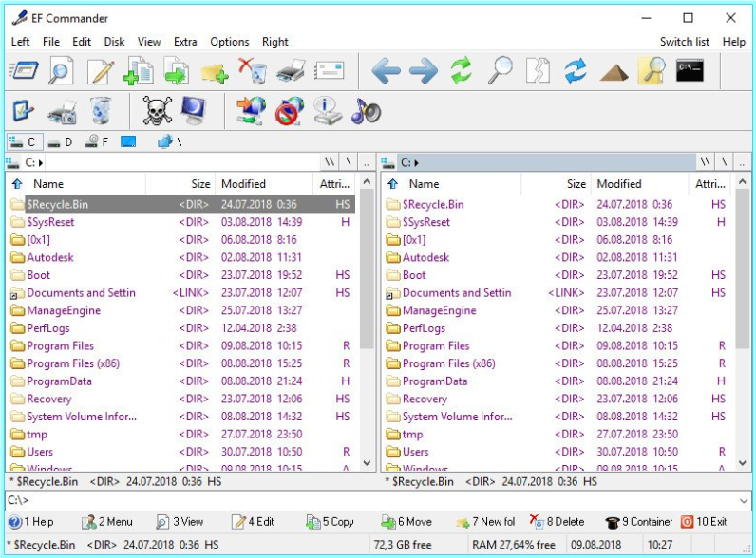Click the pyramid icon in toolbar

pyautogui.click(x=614, y=73)
